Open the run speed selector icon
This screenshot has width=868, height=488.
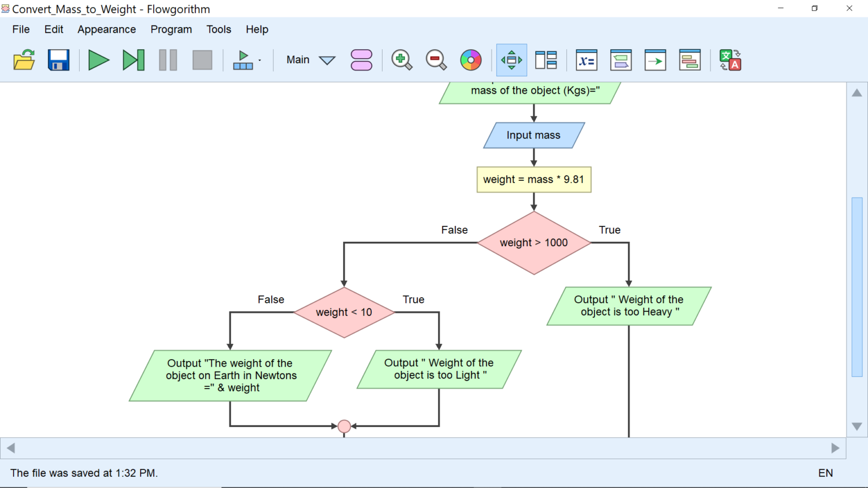(244, 60)
